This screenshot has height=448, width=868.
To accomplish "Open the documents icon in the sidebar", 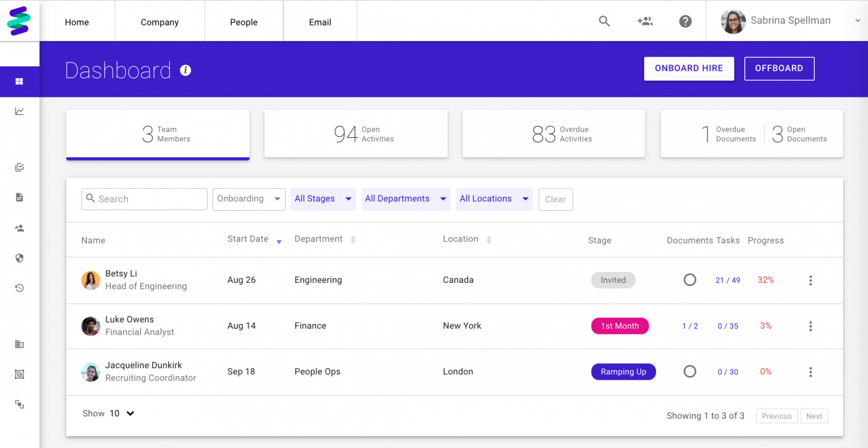I will click(19, 197).
